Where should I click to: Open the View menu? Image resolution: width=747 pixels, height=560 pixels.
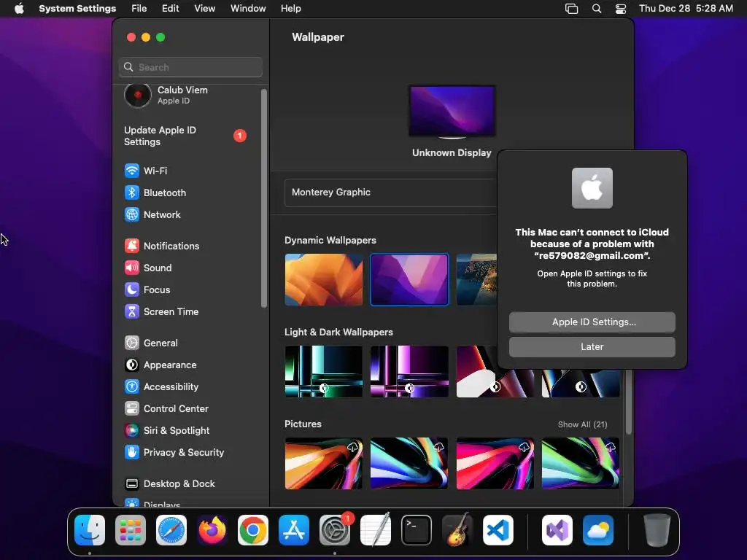[204, 9]
